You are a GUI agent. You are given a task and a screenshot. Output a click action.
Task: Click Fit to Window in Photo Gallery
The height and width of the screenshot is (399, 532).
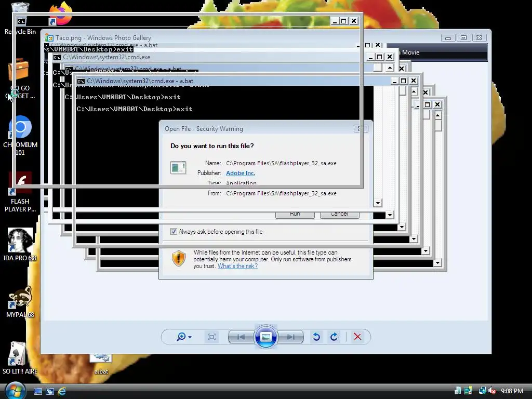click(x=211, y=337)
